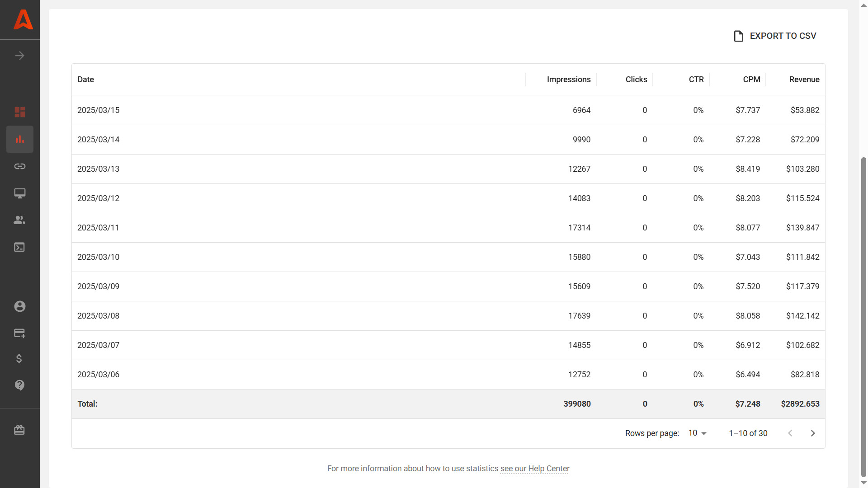Open the Referrals people icon
The image size is (868, 488).
pos(20,220)
